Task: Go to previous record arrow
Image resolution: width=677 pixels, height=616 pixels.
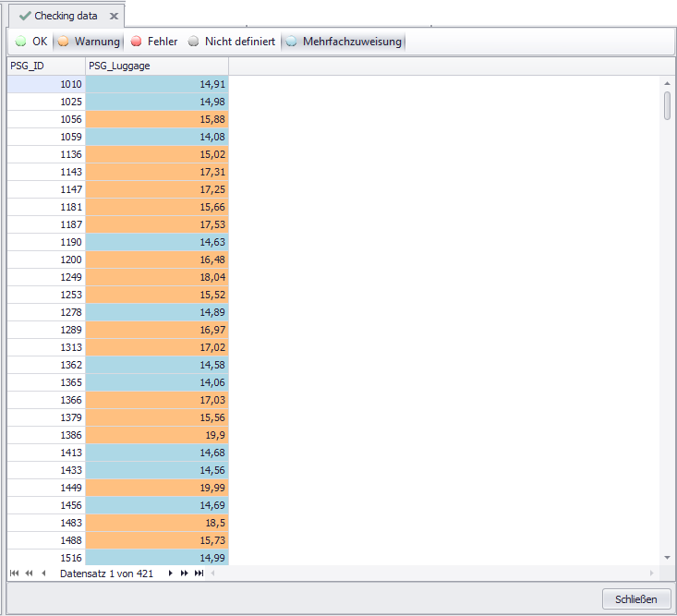Action: point(43,574)
